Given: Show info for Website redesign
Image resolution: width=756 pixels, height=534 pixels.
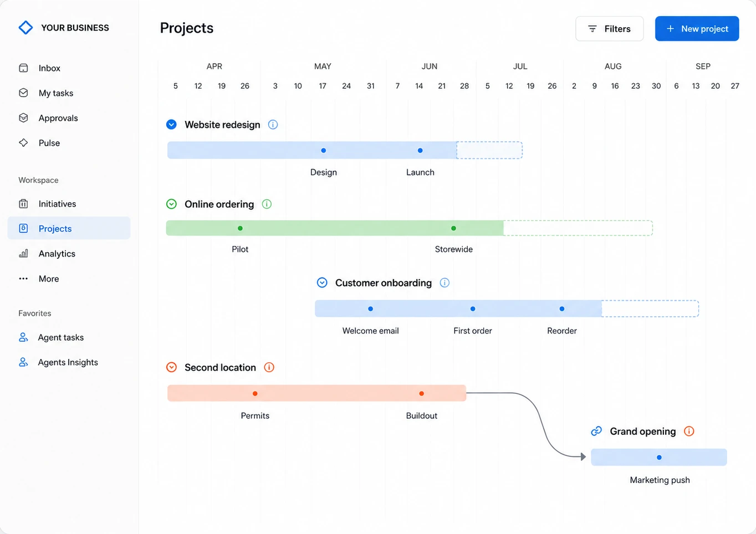Looking at the screenshot, I should (x=273, y=125).
